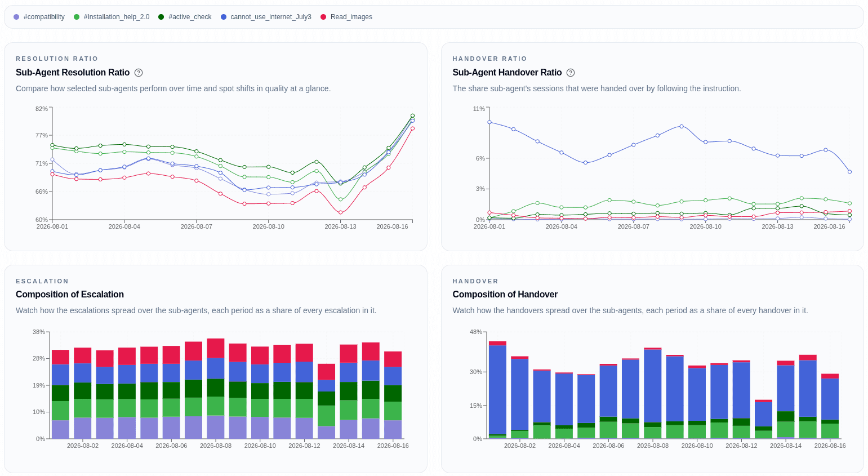Click 2026-08-13 on the Resolution Ratio x-axis
The width and height of the screenshot is (868, 476).
[340, 226]
